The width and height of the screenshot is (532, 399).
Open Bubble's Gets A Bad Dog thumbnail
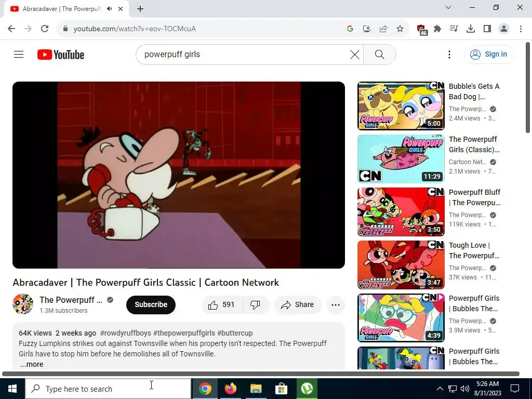tap(401, 106)
